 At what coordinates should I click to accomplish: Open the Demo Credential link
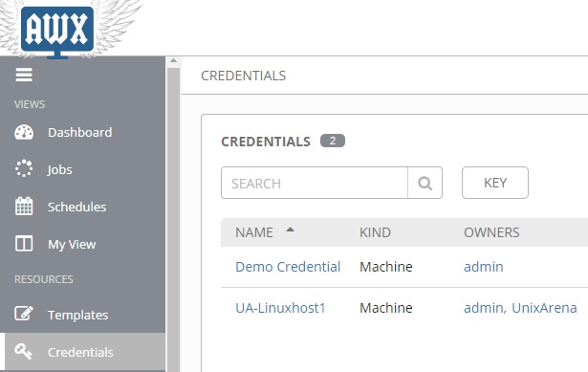coord(288,267)
